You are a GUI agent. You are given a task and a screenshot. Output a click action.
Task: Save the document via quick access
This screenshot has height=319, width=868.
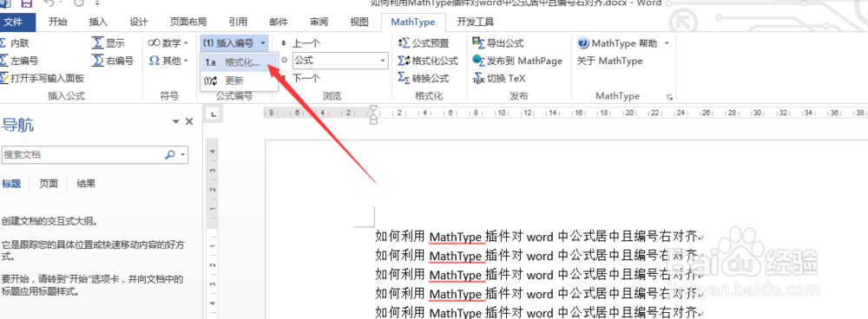(x=27, y=3)
